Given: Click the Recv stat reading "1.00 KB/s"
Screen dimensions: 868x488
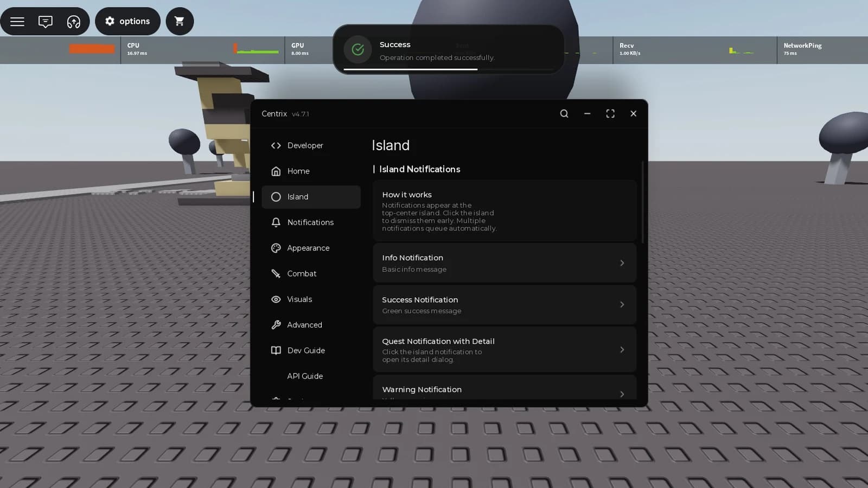Looking at the screenshot, I should [630, 53].
